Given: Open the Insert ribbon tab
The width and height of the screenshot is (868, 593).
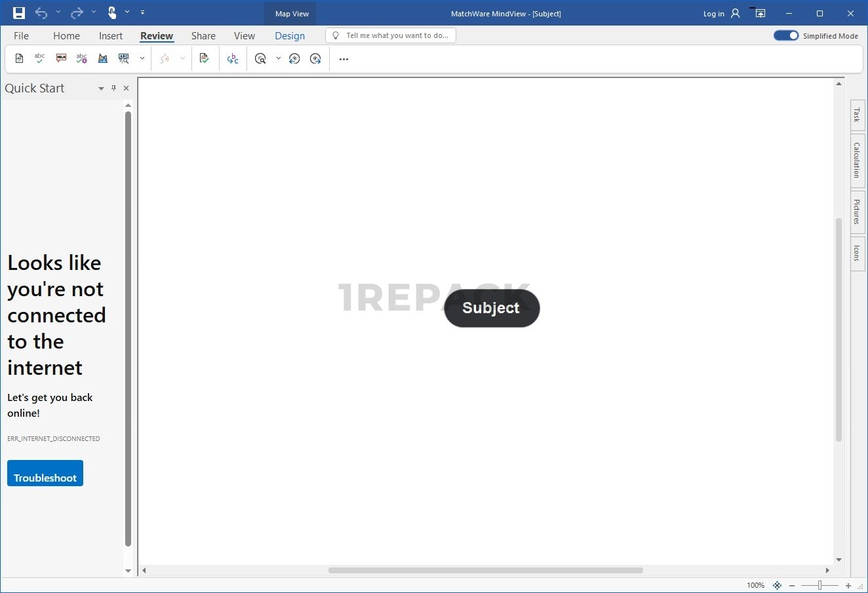Looking at the screenshot, I should point(111,36).
